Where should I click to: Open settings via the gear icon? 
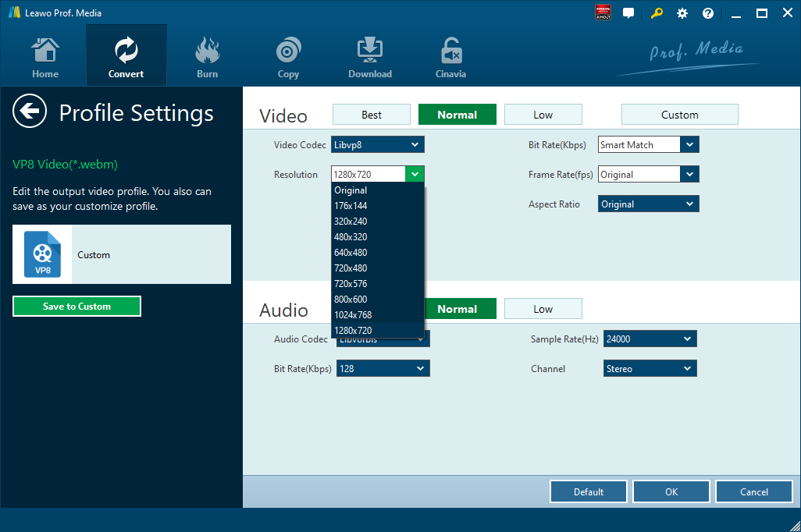pos(682,13)
